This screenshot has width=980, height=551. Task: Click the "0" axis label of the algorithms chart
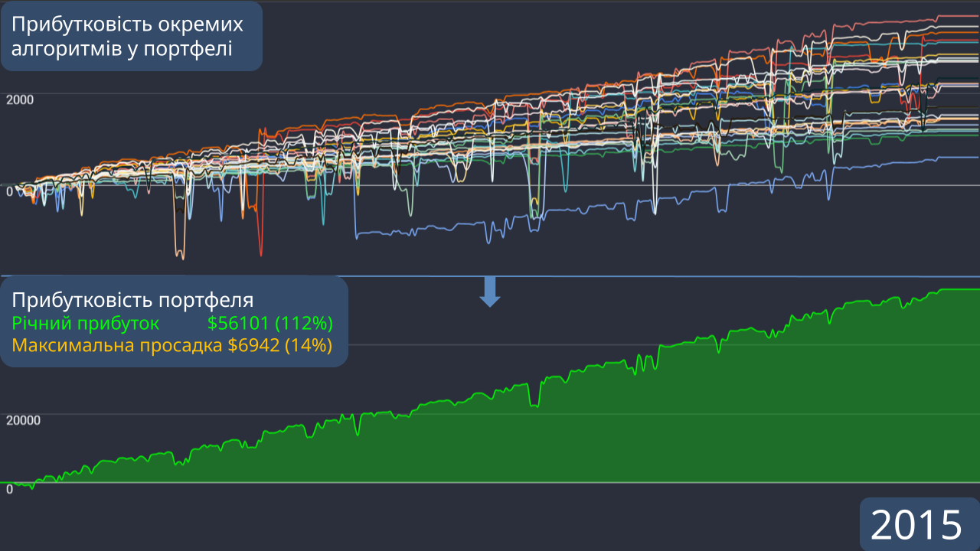[x=9, y=191]
